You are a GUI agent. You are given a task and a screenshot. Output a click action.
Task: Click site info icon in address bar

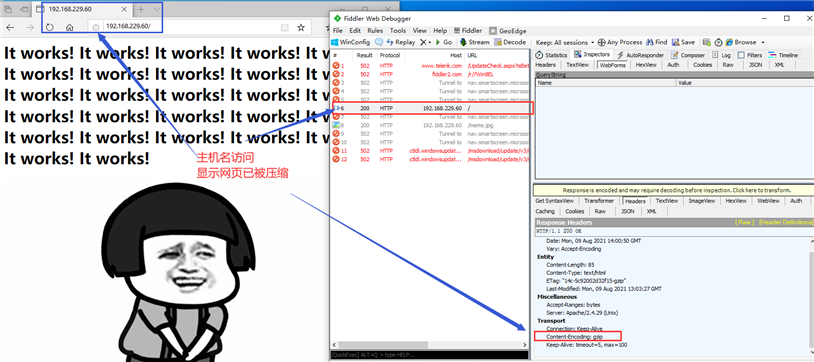pyautogui.click(x=96, y=28)
